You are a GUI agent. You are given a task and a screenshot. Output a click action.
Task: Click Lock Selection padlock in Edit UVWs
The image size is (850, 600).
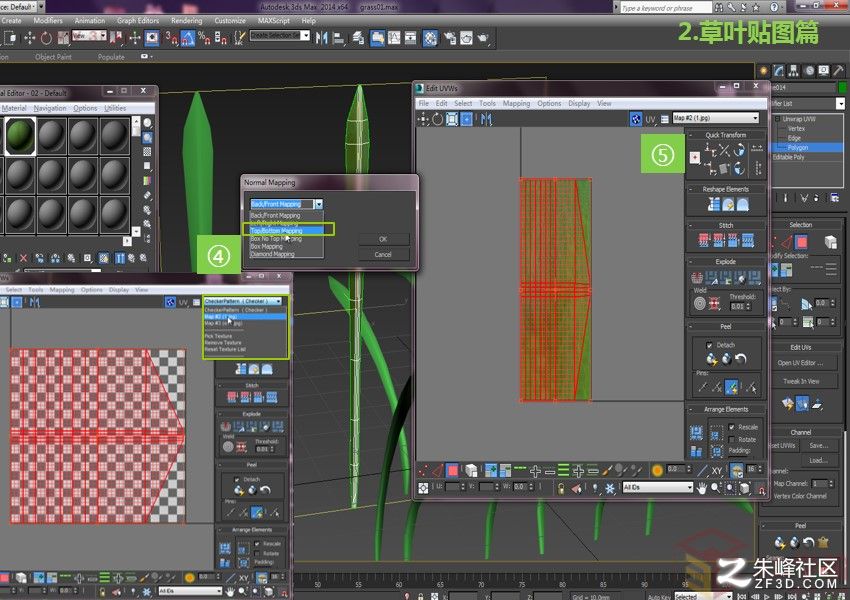click(x=561, y=488)
